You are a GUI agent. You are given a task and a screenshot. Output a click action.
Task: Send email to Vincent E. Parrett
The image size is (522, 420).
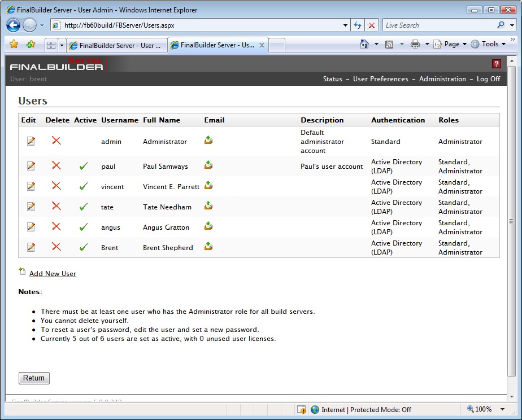(208, 185)
